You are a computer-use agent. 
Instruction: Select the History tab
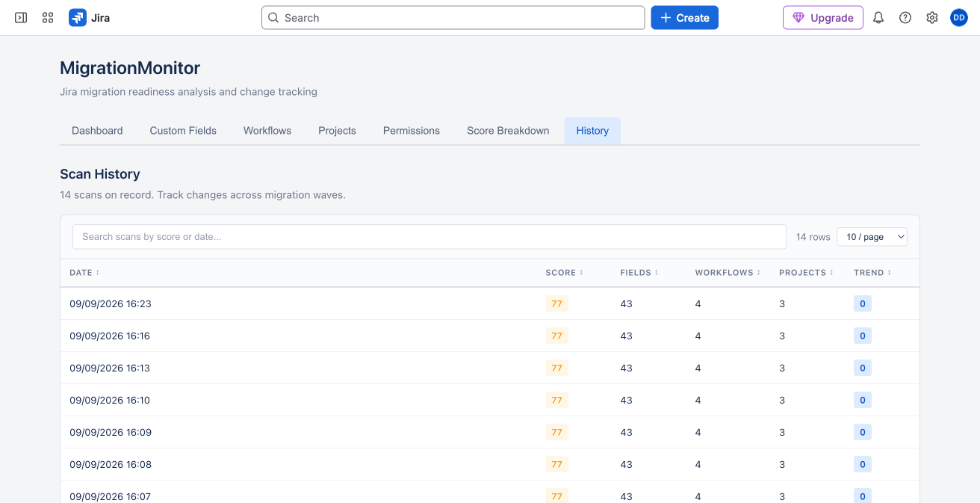point(592,131)
